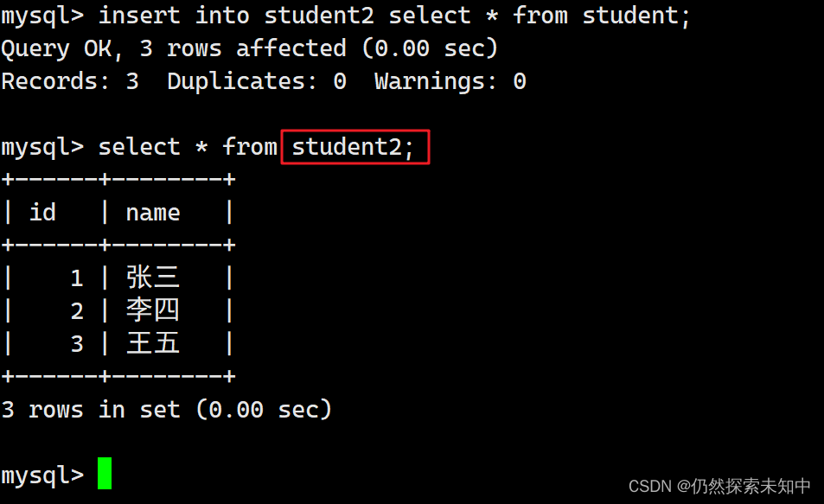Screen dimensions: 824x504
Task: Click the "Duplicates: 0" text
Action: pyautogui.click(x=257, y=81)
